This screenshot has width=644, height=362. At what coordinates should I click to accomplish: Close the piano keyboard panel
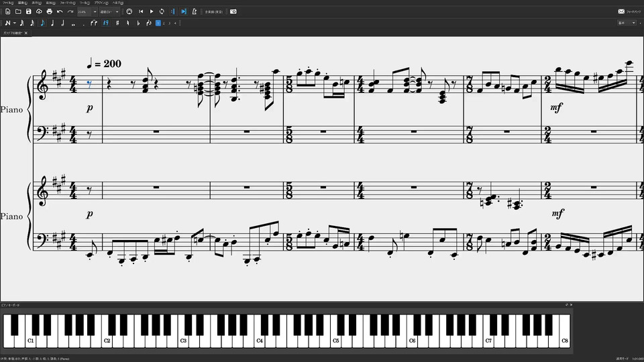coord(571,305)
